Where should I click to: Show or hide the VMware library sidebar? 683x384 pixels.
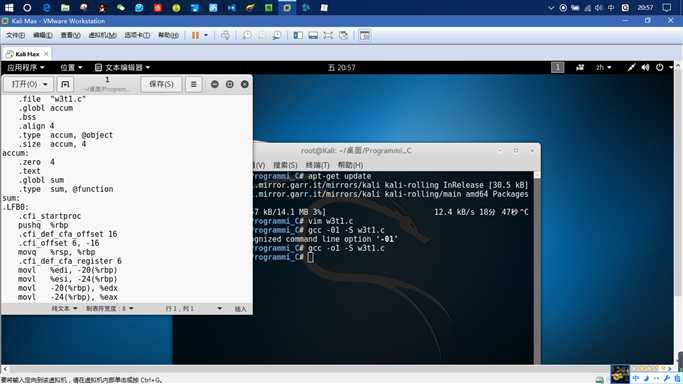(298, 35)
